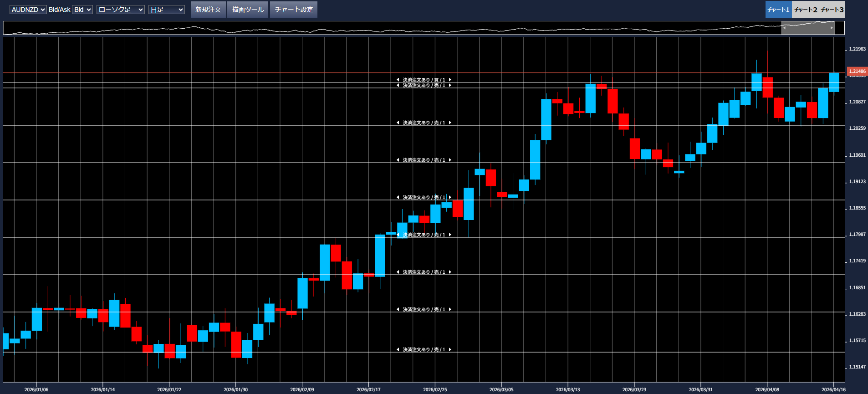Click right arrow of sell order near 1.20259

pos(450,123)
